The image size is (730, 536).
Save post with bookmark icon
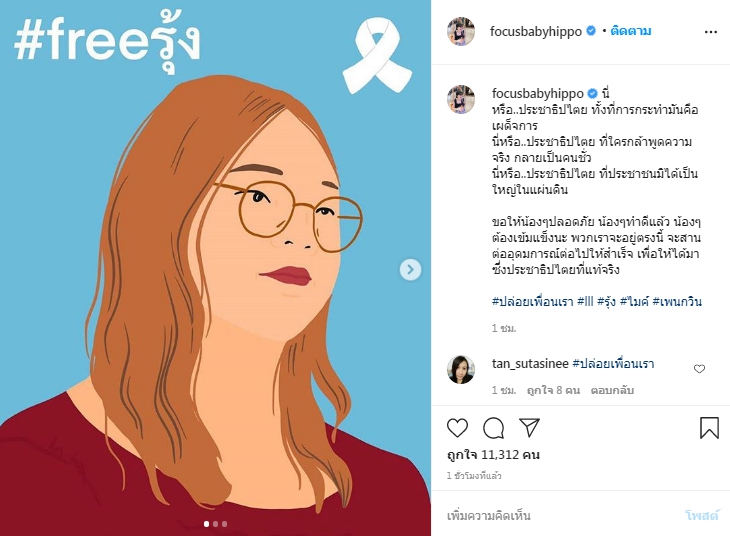pos(709,427)
